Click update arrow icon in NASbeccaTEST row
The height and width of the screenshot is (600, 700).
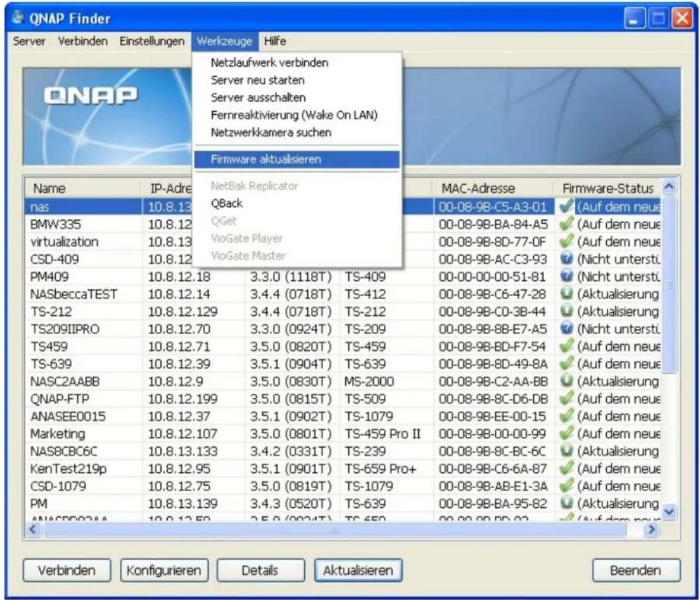(566, 294)
